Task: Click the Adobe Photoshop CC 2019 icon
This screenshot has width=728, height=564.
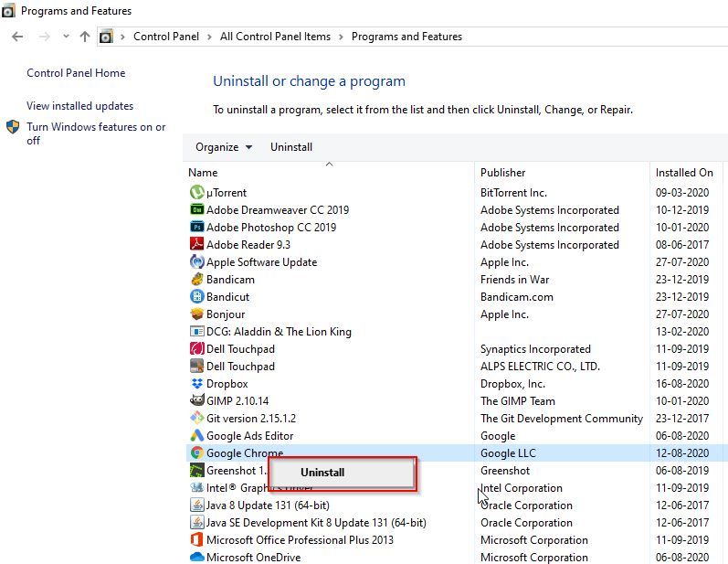Action: point(197,227)
